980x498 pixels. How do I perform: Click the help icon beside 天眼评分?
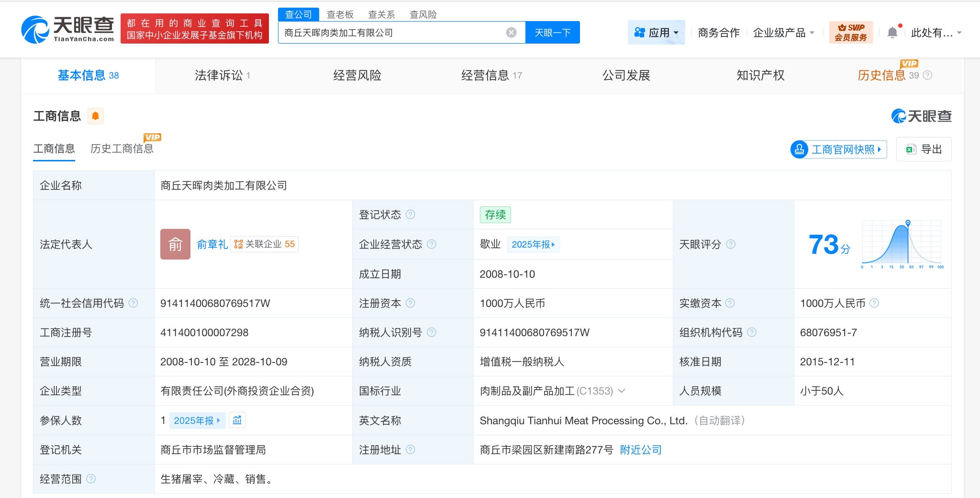click(x=730, y=244)
